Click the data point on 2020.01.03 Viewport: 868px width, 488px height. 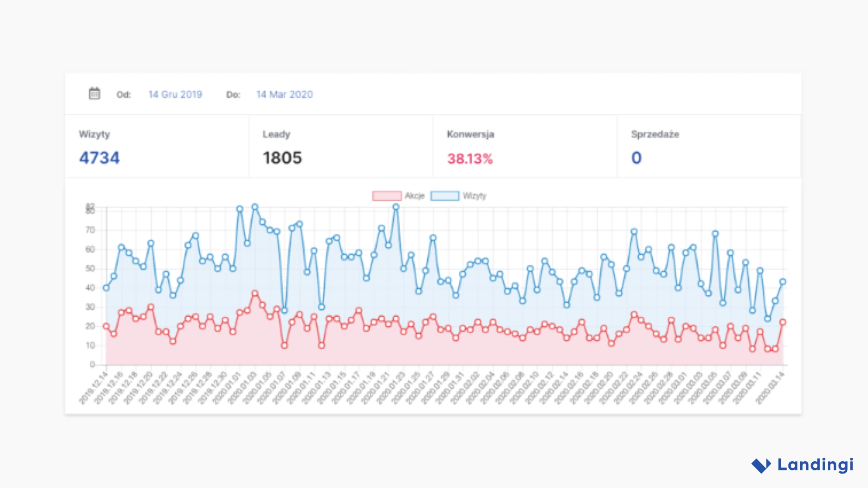pyautogui.click(x=254, y=206)
